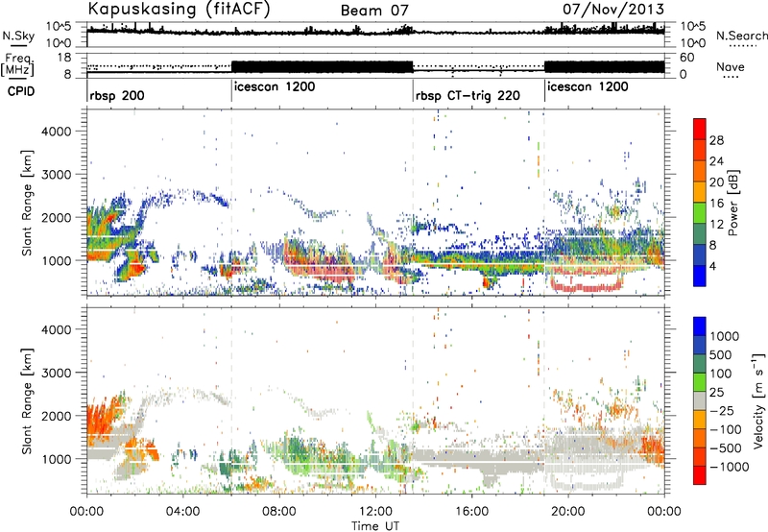The image size is (768, 532).
Task: Click the 'N.Sky' legend label
Action: click(x=18, y=36)
